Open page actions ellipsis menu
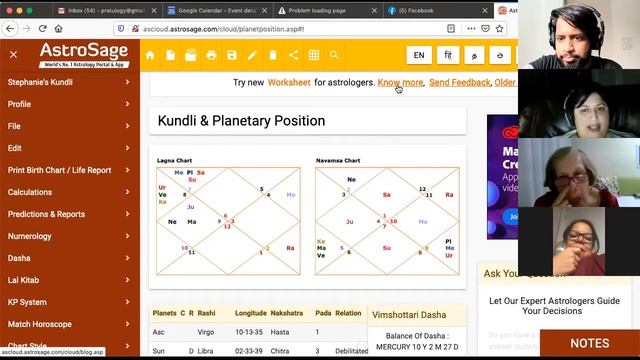This screenshot has width=640, height=360. (x=471, y=29)
